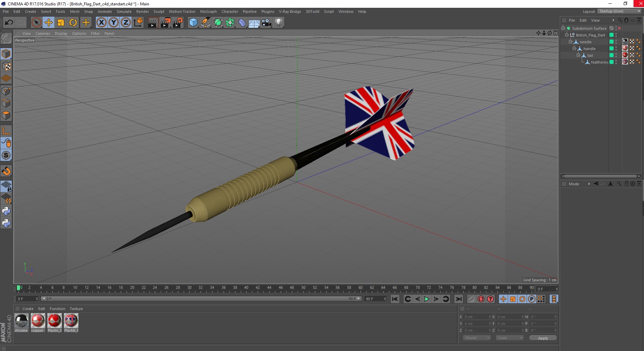Image resolution: width=644 pixels, height=351 pixels.
Task: Activate the Rotate tool in top toolbar
Action: pos(73,23)
